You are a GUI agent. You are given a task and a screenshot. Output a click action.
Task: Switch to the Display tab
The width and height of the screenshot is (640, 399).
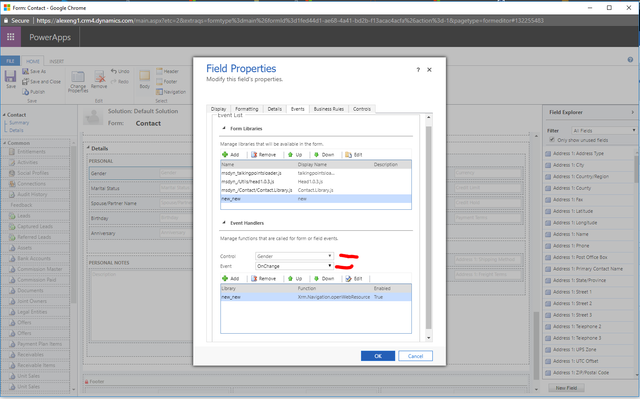[218, 109]
